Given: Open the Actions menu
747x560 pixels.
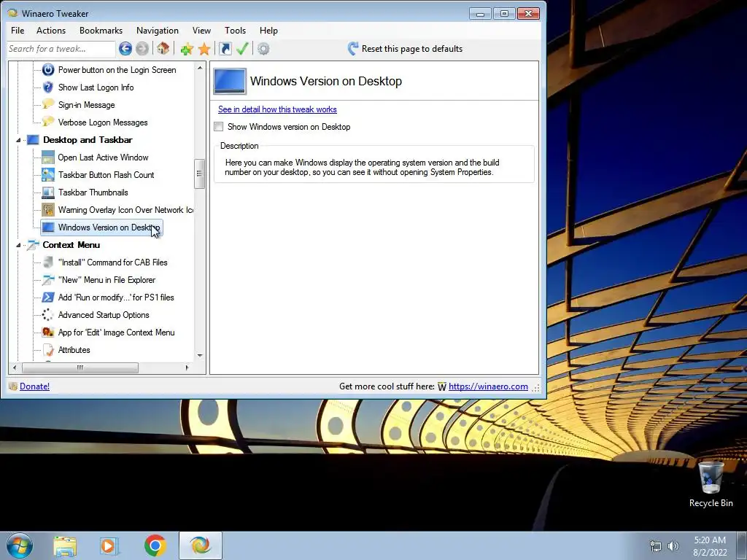Looking at the screenshot, I should (51, 31).
